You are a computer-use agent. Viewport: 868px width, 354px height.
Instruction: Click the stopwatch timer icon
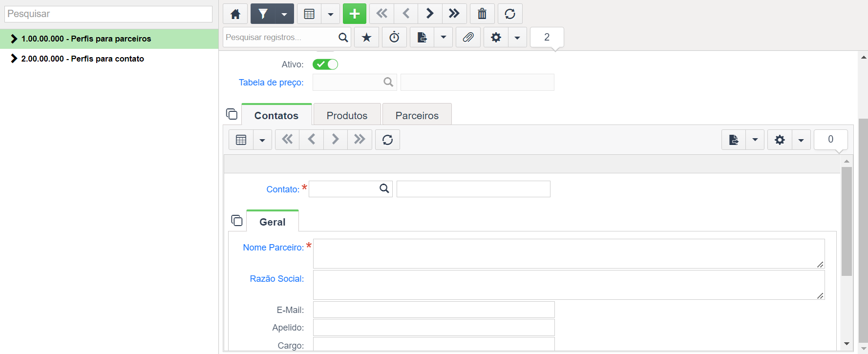coord(394,37)
